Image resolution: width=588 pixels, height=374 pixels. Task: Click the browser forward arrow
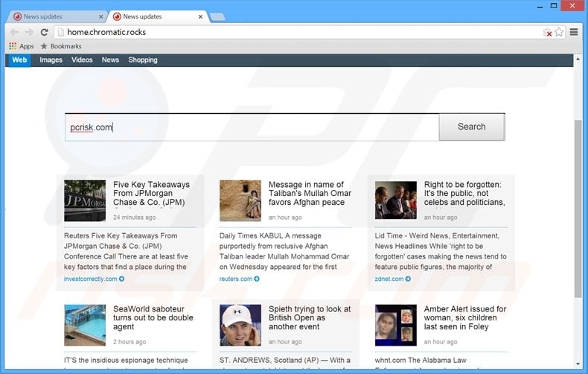[29, 32]
